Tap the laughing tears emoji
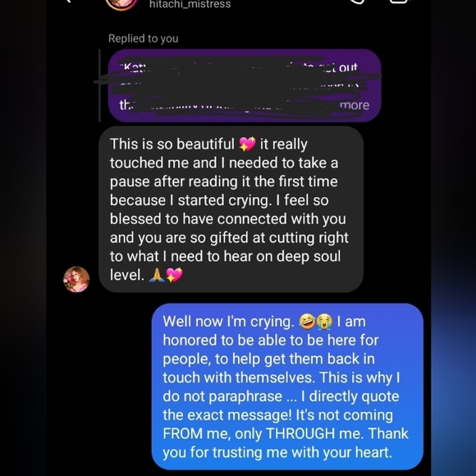This screenshot has height=476, width=476. [307, 322]
